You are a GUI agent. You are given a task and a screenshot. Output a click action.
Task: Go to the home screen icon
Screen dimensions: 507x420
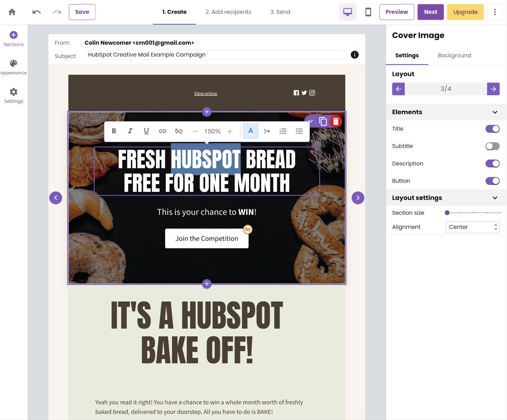coord(12,12)
